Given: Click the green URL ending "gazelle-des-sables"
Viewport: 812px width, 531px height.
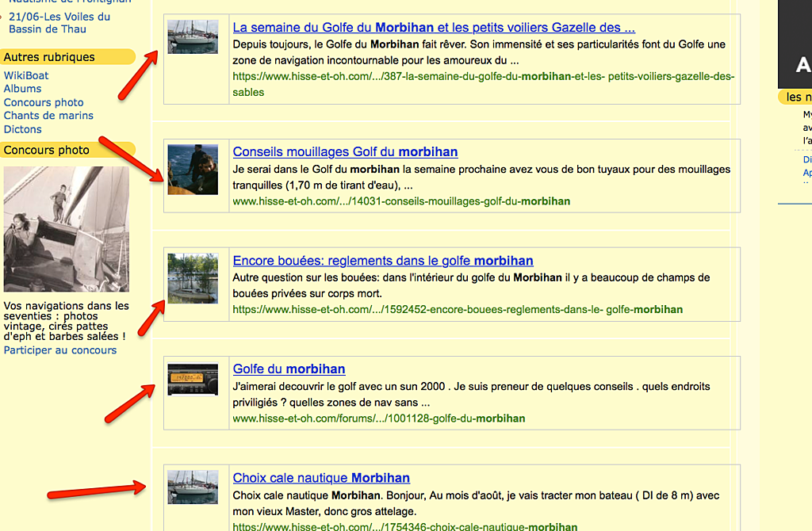Looking at the screenshot, I should coord(484,84).
